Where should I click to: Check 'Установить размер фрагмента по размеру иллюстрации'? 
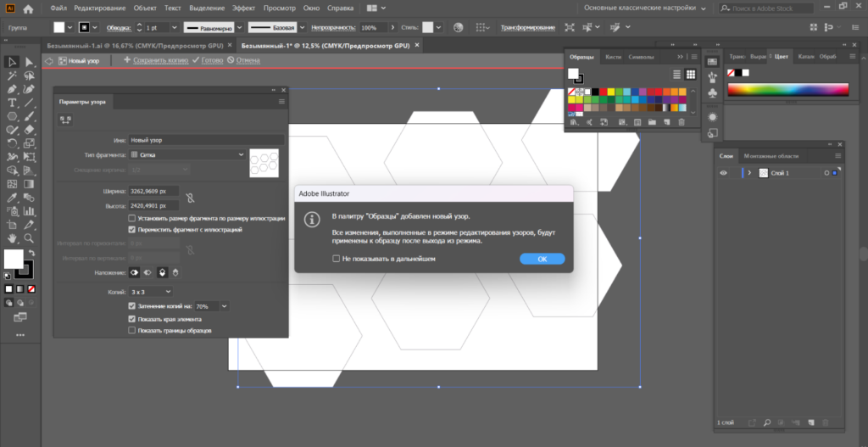tap(131, 218)
